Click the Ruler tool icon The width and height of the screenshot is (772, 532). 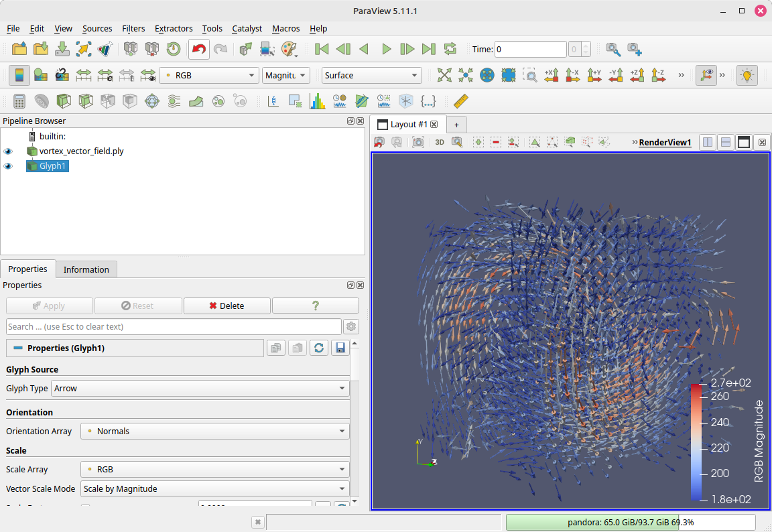pyautogui.click(x=460, y=101)
